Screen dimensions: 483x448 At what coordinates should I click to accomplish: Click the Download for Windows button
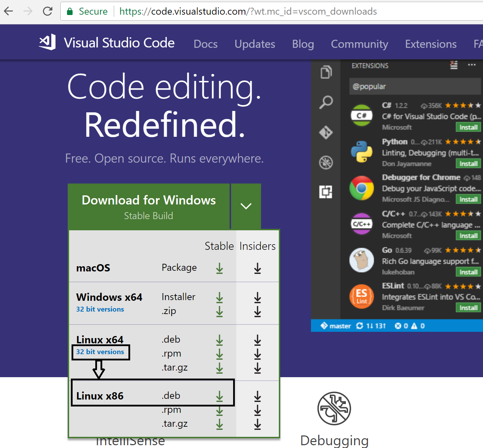(149, 206)
